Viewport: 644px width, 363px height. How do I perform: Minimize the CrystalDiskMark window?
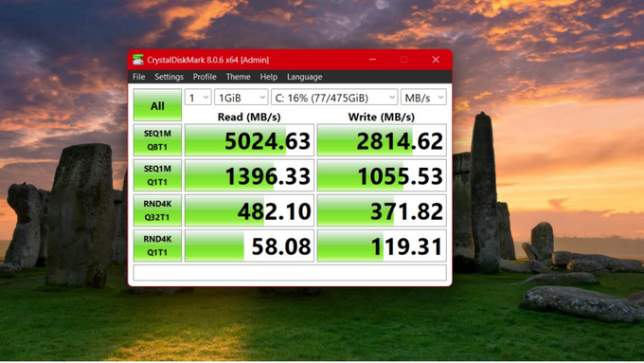point(372,60)
